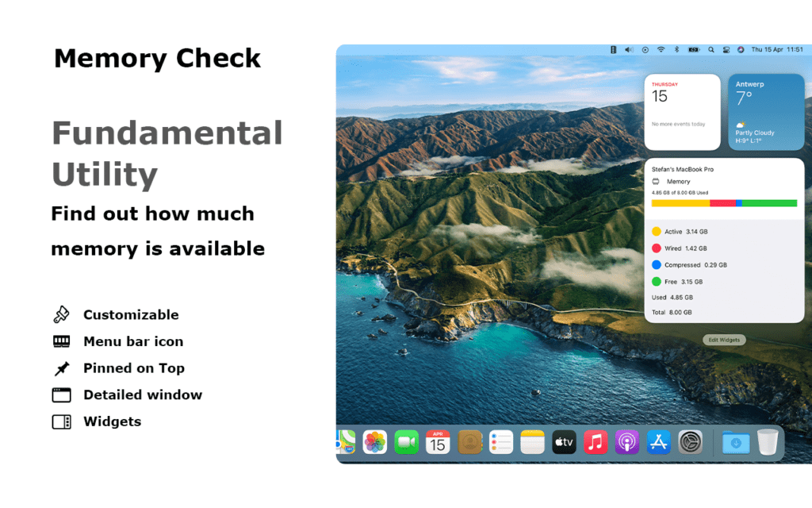This screenshot has height=508, width=812.
Task: Open Calendar showing April 15
Action: tap(437, 442)
